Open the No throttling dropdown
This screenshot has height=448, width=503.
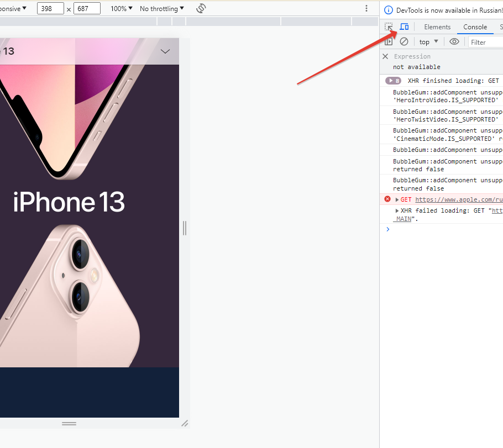click(161, 9)
